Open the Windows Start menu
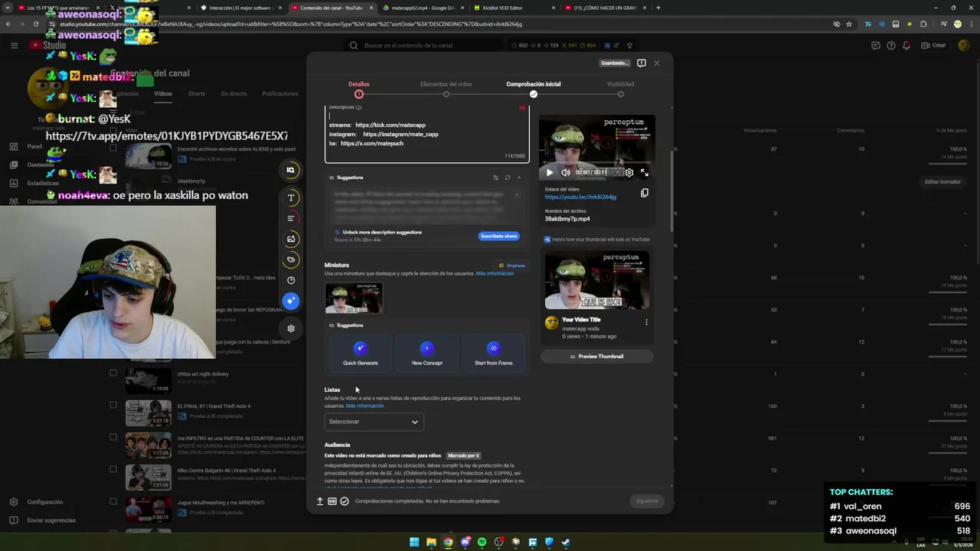This screenshot has height=551, width=980. [x=414, y=542]
